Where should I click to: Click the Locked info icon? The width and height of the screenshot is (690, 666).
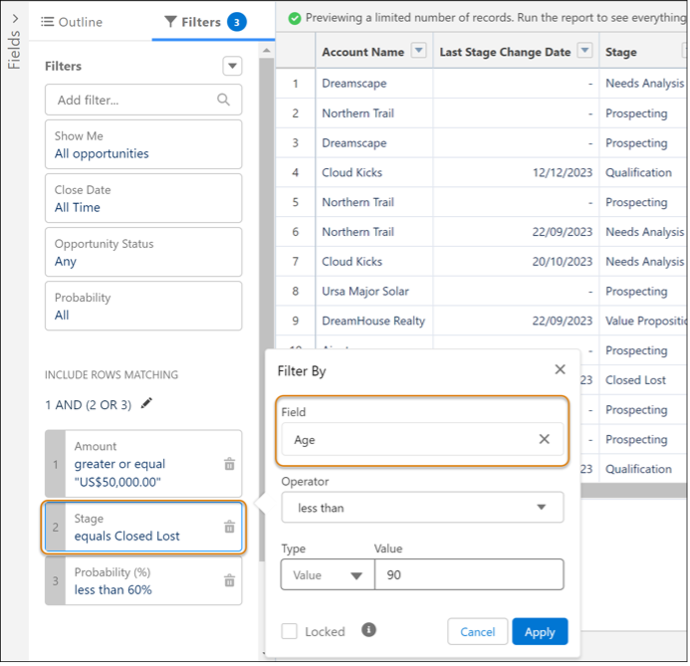369,631
